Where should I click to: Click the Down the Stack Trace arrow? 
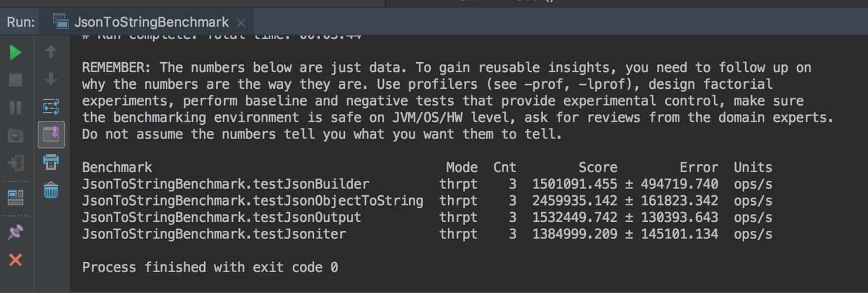click(x=51, y=79)
